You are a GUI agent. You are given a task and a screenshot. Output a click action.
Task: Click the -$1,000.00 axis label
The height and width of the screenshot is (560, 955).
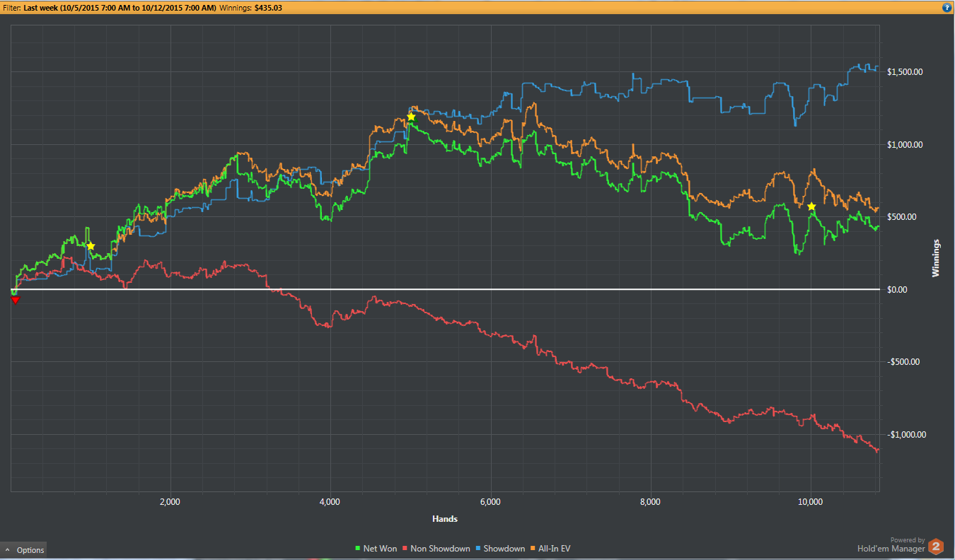click(x=908, y=435)
